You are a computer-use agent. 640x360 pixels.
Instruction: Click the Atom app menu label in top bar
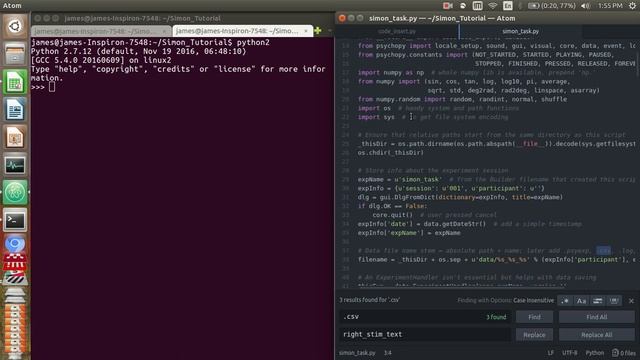[x=12, y=6]
